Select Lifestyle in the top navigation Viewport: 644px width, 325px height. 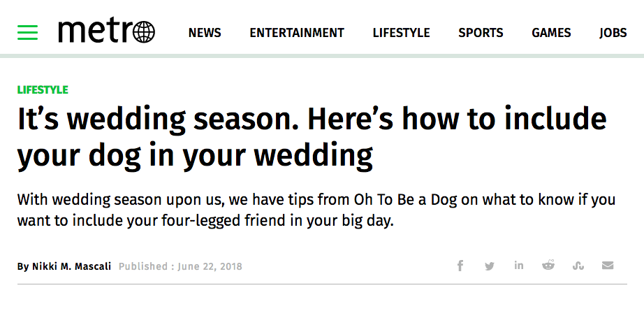tap(401, 33)
